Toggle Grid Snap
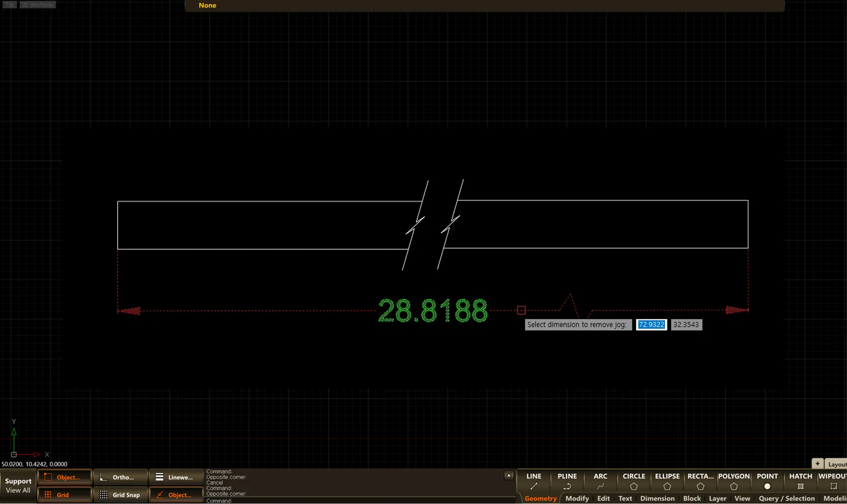 click(120, 495)
